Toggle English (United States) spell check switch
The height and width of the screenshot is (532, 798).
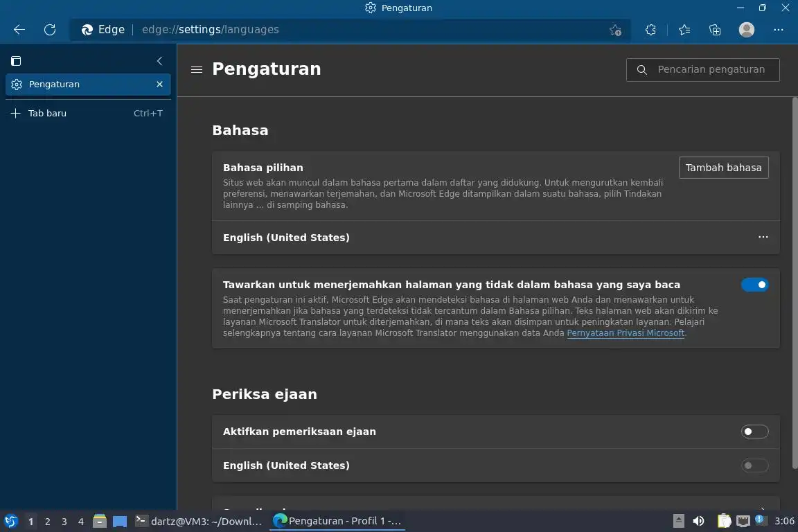755,465
